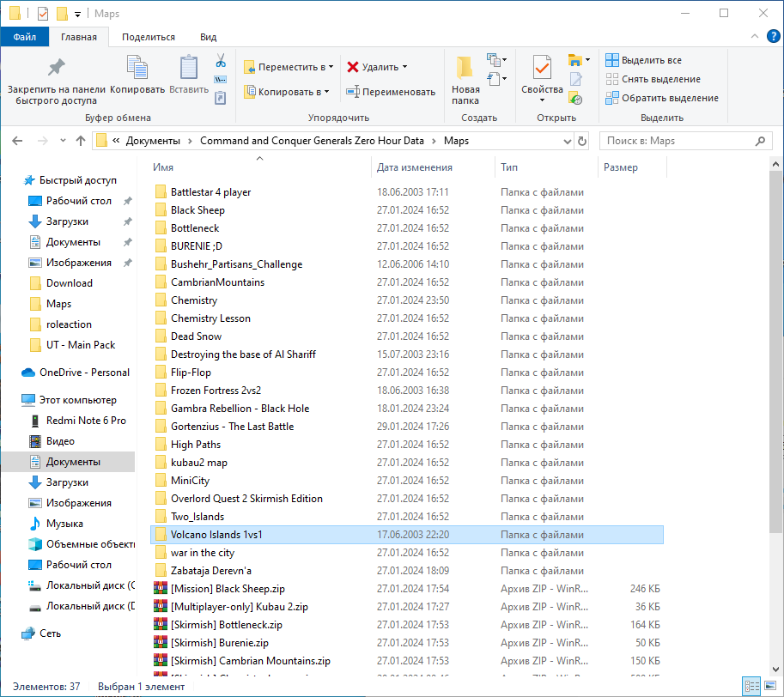Customize Quick Access Toolbar dropdown

[77, 14]
